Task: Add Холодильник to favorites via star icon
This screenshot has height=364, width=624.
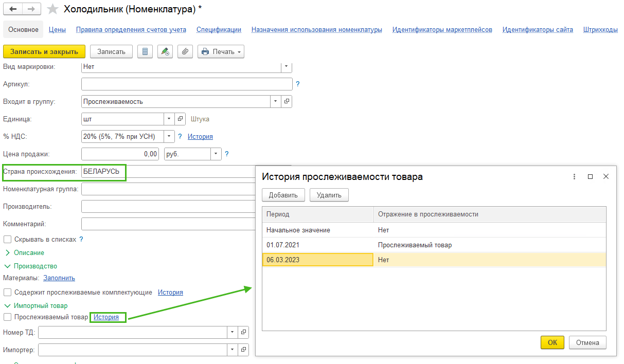Action: pos(52,9)
